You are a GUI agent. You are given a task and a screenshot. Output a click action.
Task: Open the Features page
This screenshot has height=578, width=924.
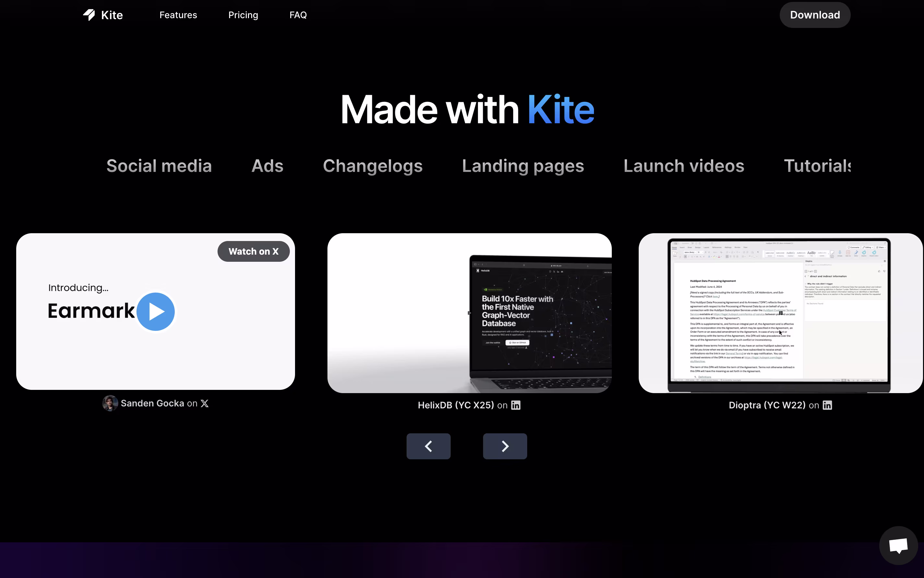(178, 15)
